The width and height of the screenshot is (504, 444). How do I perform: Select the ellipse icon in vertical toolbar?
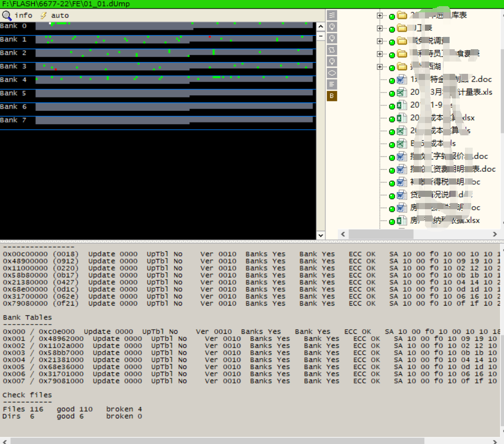[332, 73]
